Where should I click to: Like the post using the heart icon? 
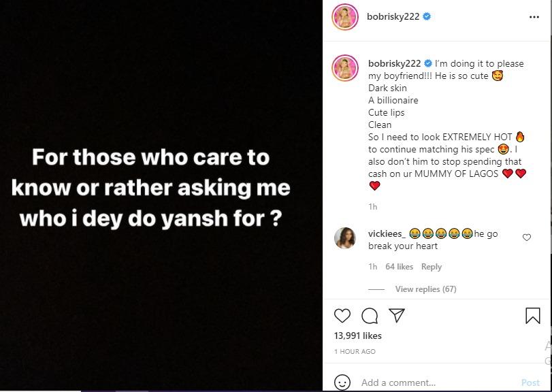pyautogui.click(x=342, y=316)
